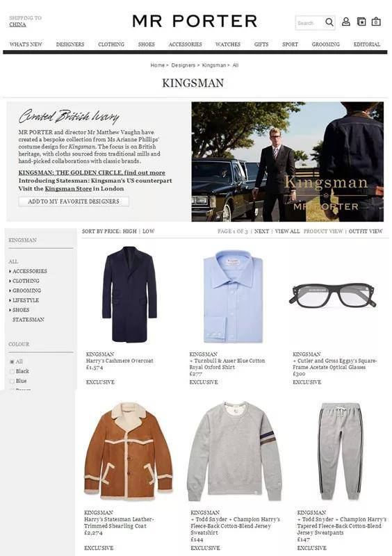Open the account profile icon
This screenshot has width=392, height=556.
[346, 22]
